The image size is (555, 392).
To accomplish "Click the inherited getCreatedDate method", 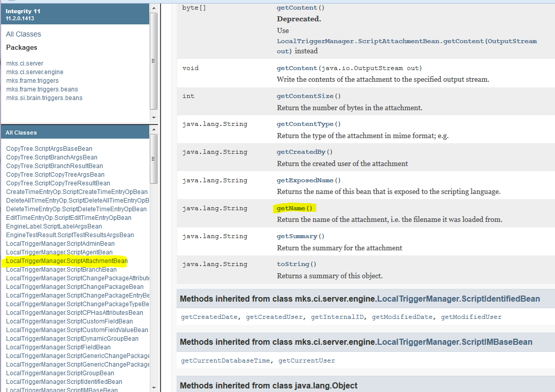I will click(x=209, y=317).
